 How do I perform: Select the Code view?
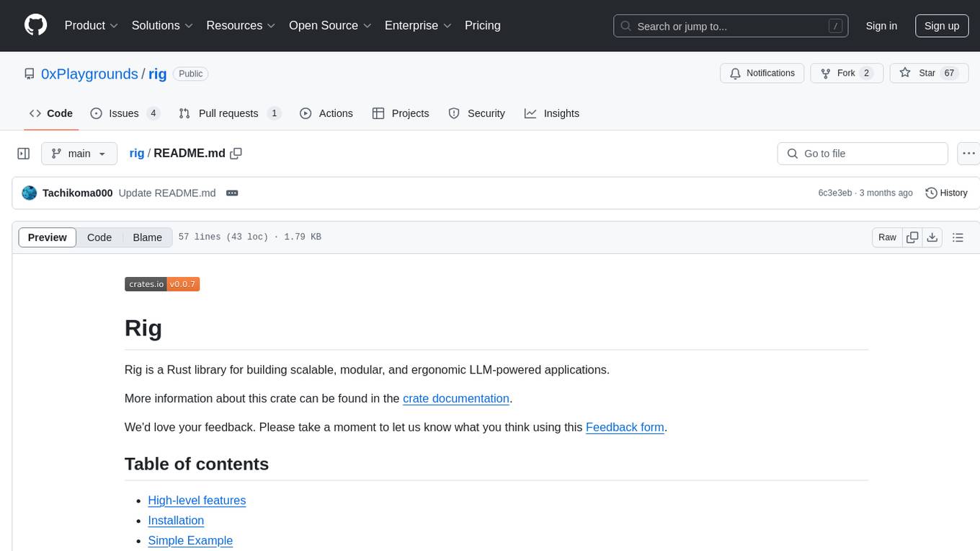click(99, 237)
